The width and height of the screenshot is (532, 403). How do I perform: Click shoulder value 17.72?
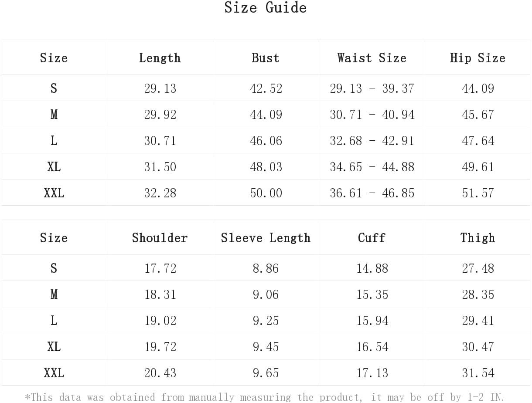(x=160, y=268)
